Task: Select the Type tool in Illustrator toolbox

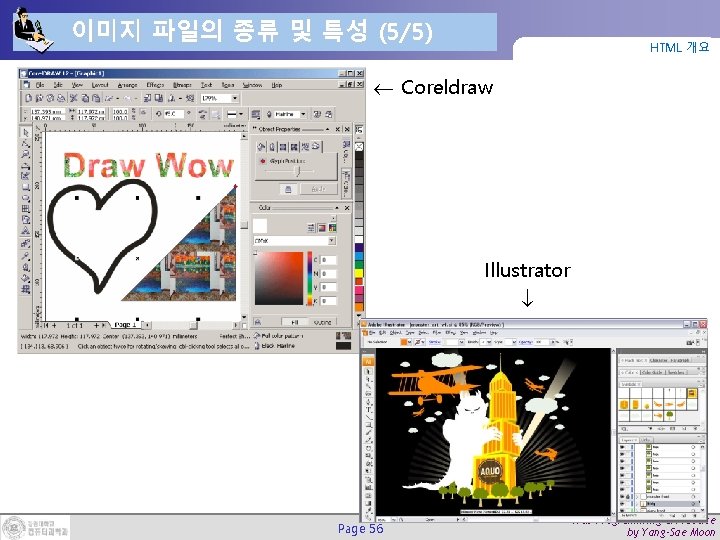Action: click(x=368, y=410)
